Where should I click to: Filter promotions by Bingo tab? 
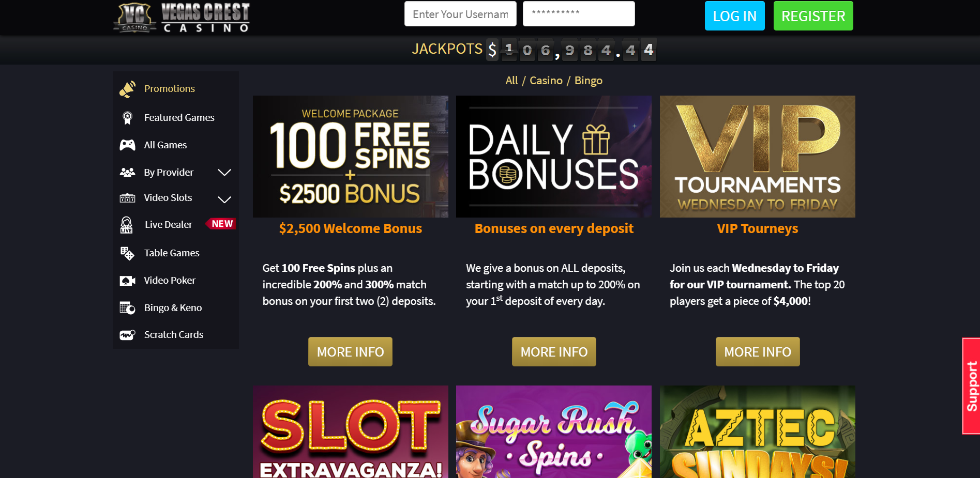589,81
